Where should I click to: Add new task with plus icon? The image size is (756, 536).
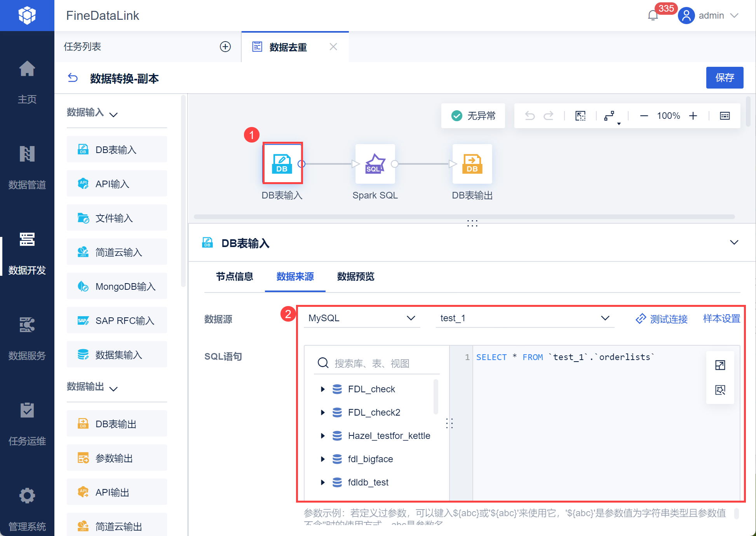(225, 47)
